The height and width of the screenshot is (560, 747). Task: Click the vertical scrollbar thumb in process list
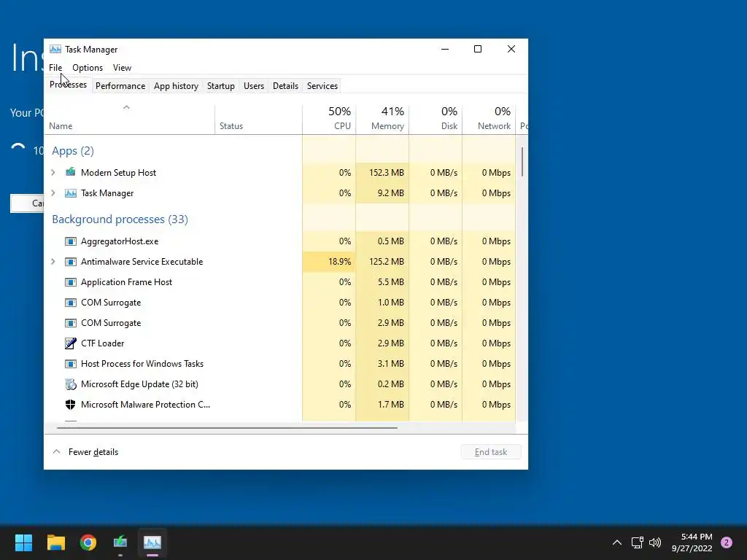(x=522, y=162)
